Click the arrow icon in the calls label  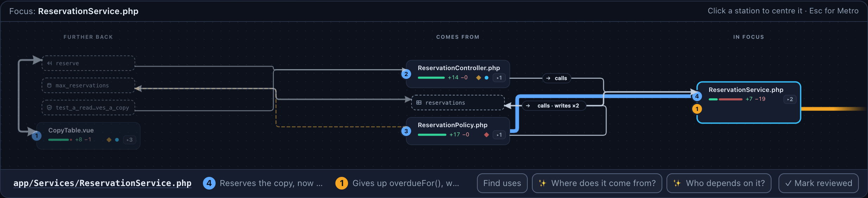coord(548,78)
